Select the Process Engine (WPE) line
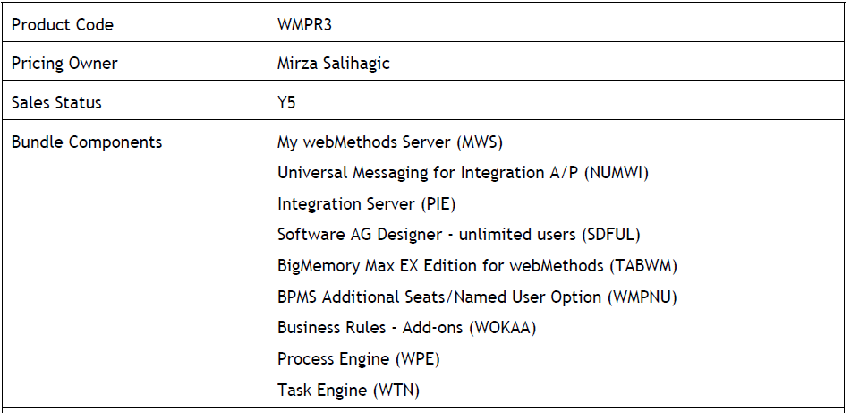868x413 pixels. coord(359,359)
